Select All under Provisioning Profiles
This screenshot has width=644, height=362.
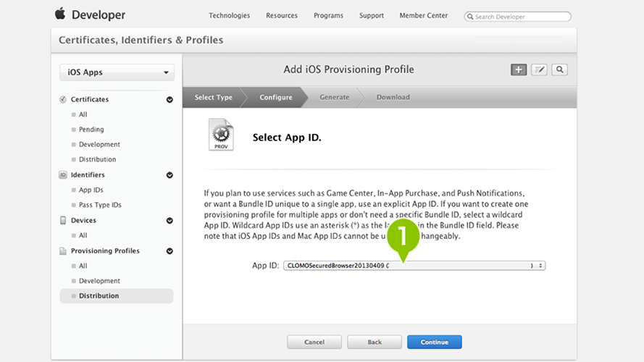coord(83,266)
